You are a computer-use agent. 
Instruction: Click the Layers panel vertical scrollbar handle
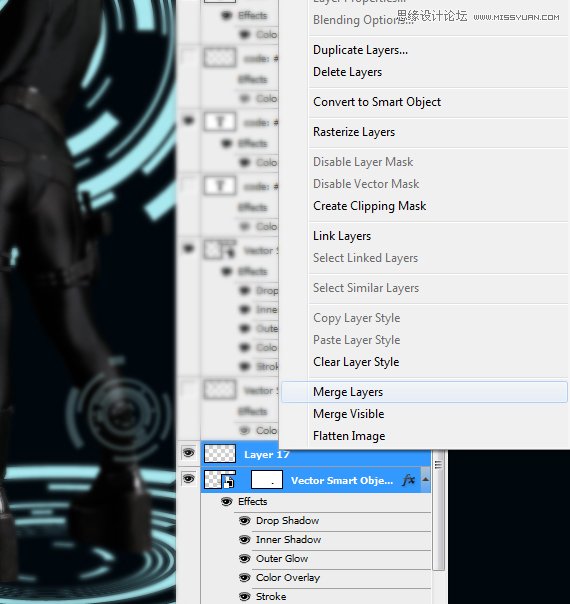pyautogui.click(x=438, y=511)
